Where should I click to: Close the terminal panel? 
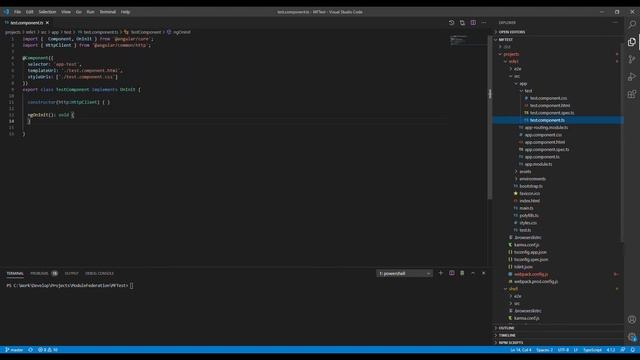pyautogui.click(x=484, y=273)
